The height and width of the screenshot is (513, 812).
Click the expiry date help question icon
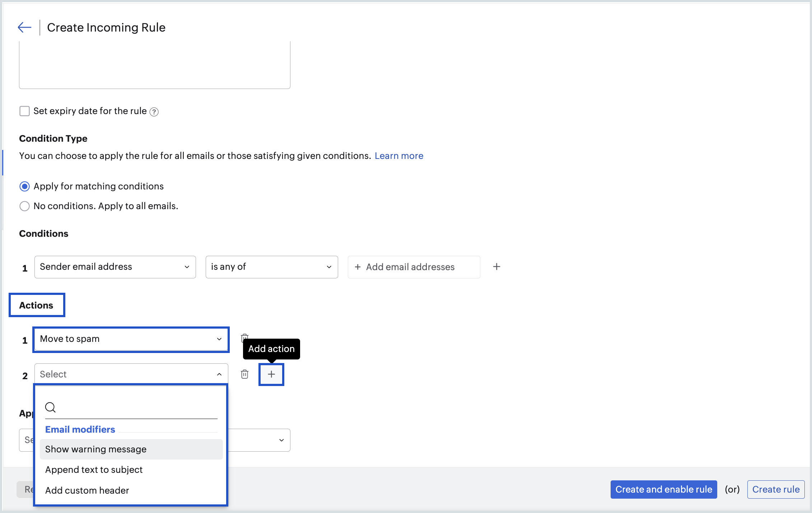pos(154,112)
